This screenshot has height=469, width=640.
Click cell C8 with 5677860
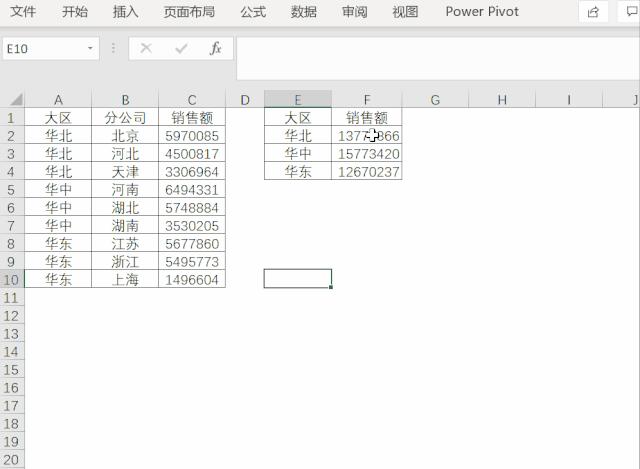click(x=192, y=243)
